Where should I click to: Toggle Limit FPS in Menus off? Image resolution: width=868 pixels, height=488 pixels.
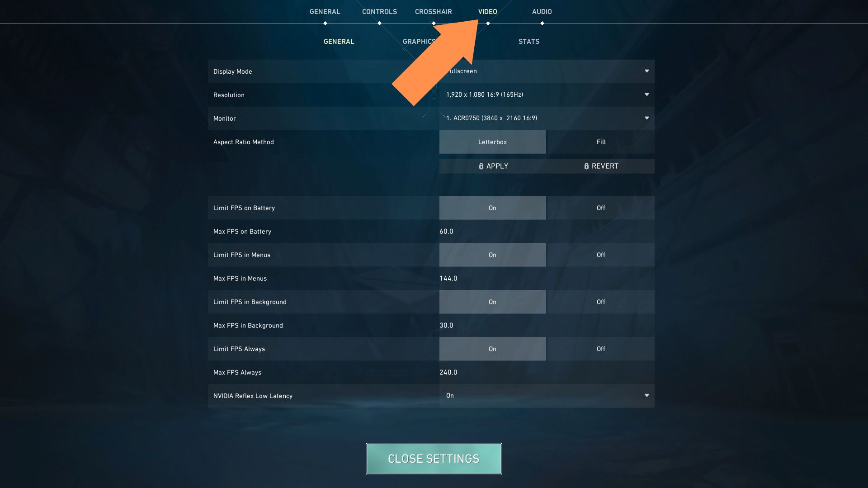tap(600, 254)
